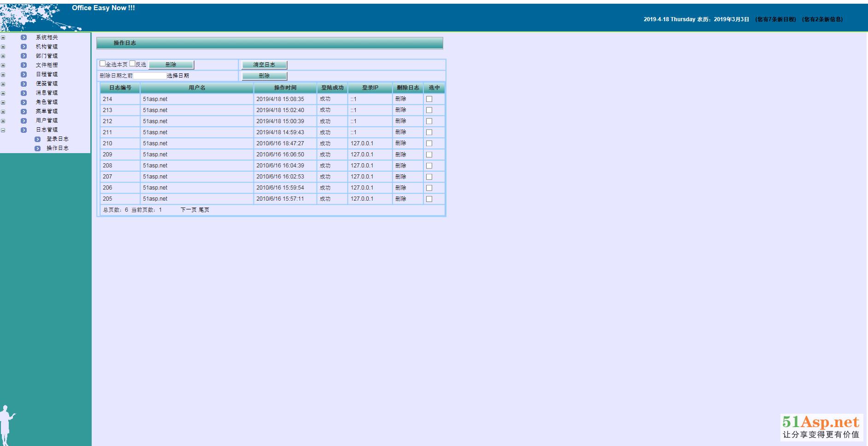Screen dimensions: 868x446
Task: Click arrow icon next to 文件柜橱
Action: pyautogui.click(x=23, y=65)
